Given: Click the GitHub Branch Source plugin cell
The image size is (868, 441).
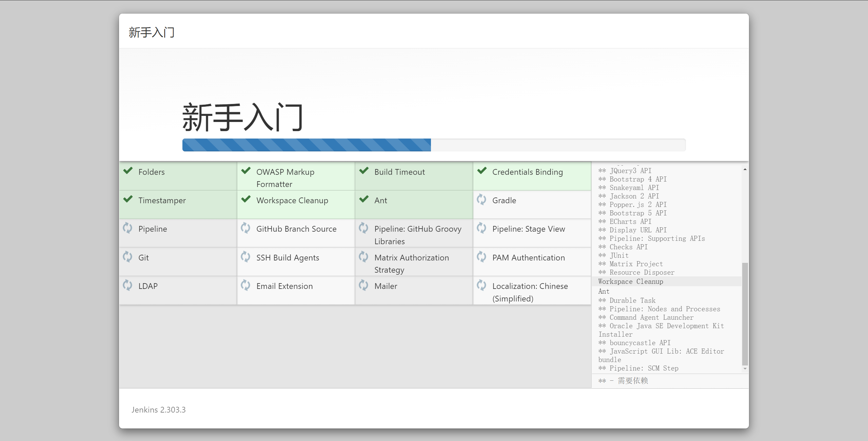Looking at the screenshot, I should [x=296, y=233].
